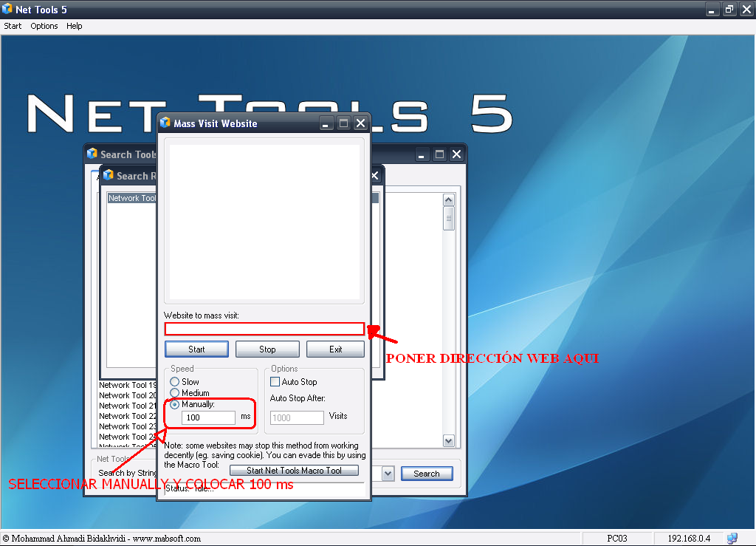756x546 pixels.
Task: Select the highlighted Network Tool row in Search R window
Action: [x=132, y=198]
